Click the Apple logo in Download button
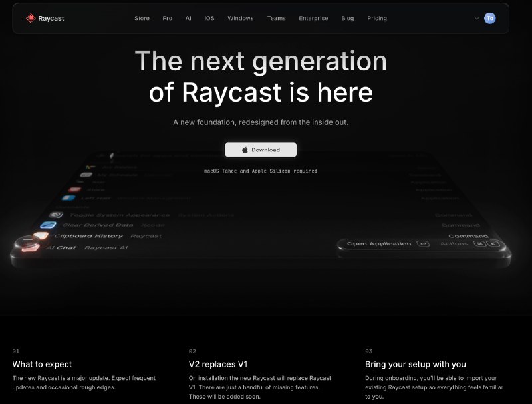The image size is (532, 404). click(245, 150)
